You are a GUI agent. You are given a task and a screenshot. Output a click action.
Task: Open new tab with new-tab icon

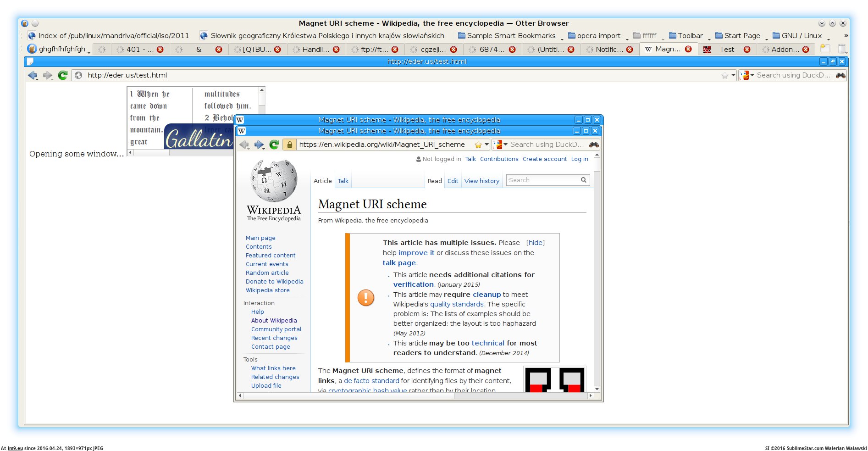825,49
